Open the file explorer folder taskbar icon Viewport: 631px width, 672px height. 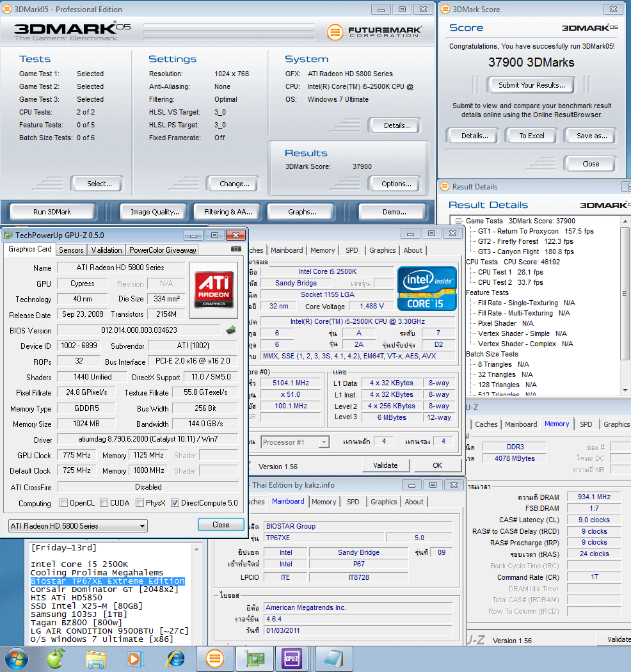(95, 659)
